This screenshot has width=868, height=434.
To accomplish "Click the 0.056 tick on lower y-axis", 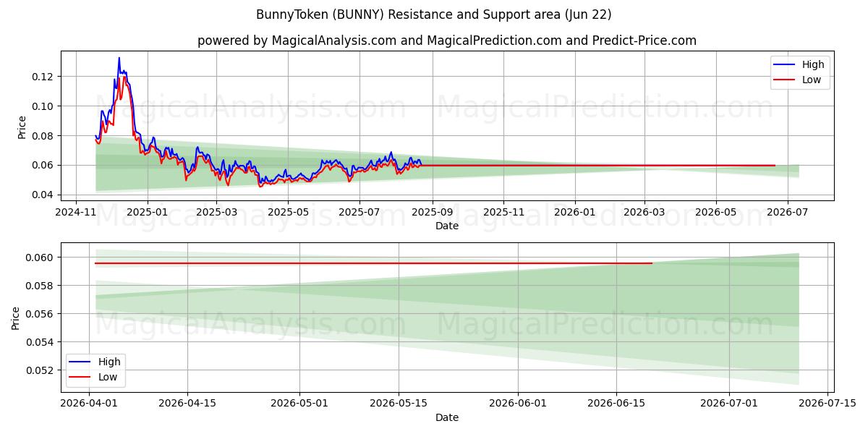I will [41, 314].
